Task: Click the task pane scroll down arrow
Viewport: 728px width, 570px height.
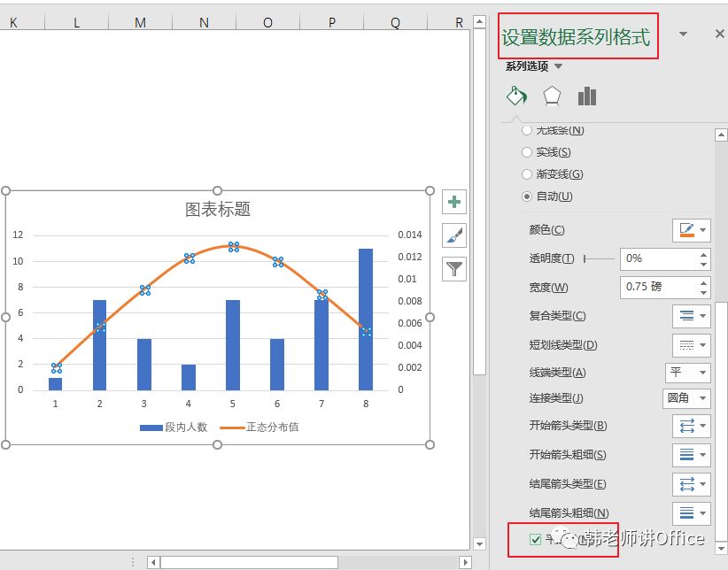Action: 721,549
